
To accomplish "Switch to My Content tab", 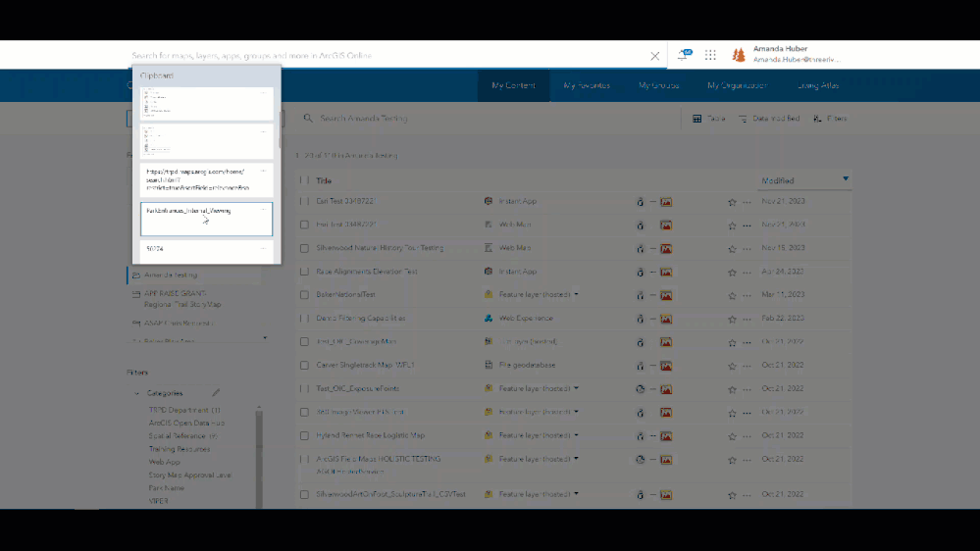I will pyautogui.click(x=513, y=85).
